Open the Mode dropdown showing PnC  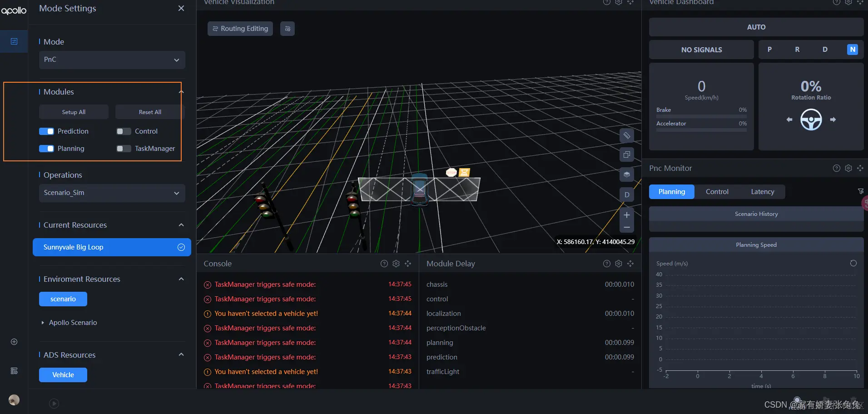tap(112, 60)
